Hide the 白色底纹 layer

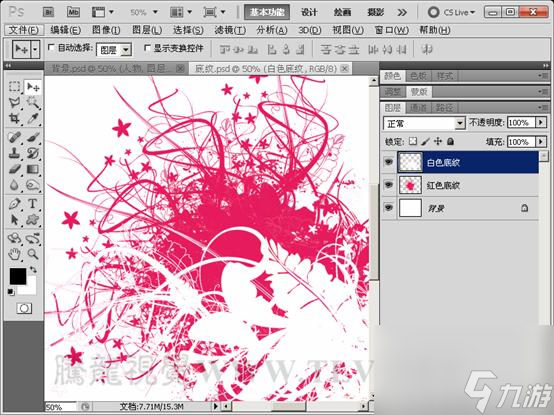click(389, 162)
